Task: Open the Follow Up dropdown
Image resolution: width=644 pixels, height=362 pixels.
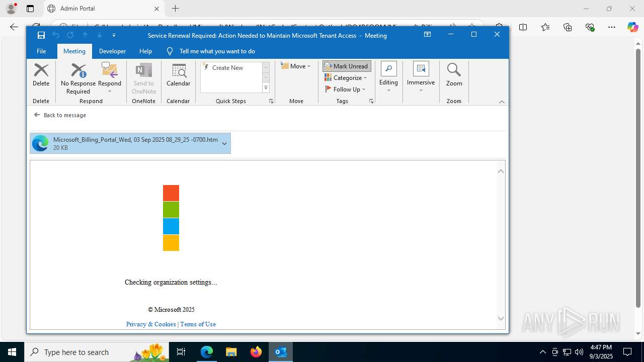Action: (x=346, y=89)
